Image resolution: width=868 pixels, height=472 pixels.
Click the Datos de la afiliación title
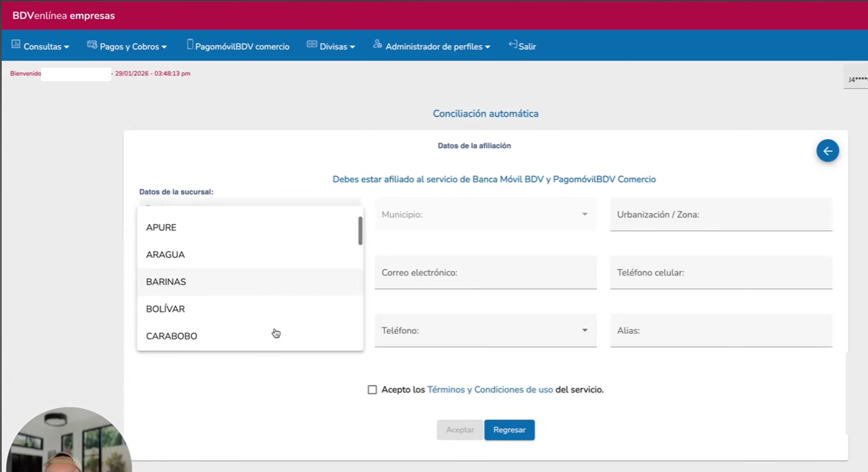click(x=474, y=146)
